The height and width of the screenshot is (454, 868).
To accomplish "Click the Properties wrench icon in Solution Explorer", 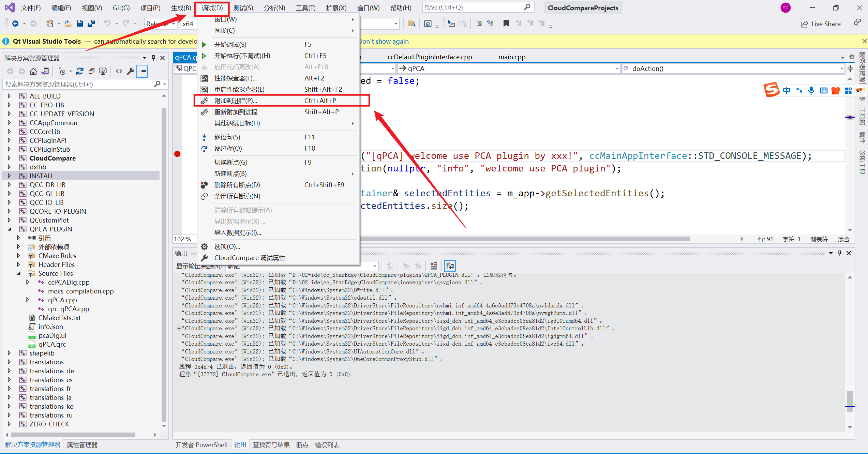I will point(131,71).
